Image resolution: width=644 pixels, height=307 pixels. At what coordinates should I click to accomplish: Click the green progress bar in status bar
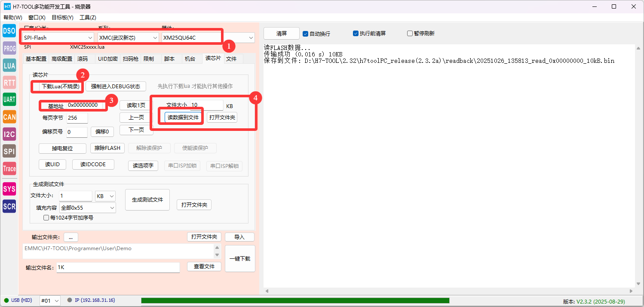click(x=295, y=301)
